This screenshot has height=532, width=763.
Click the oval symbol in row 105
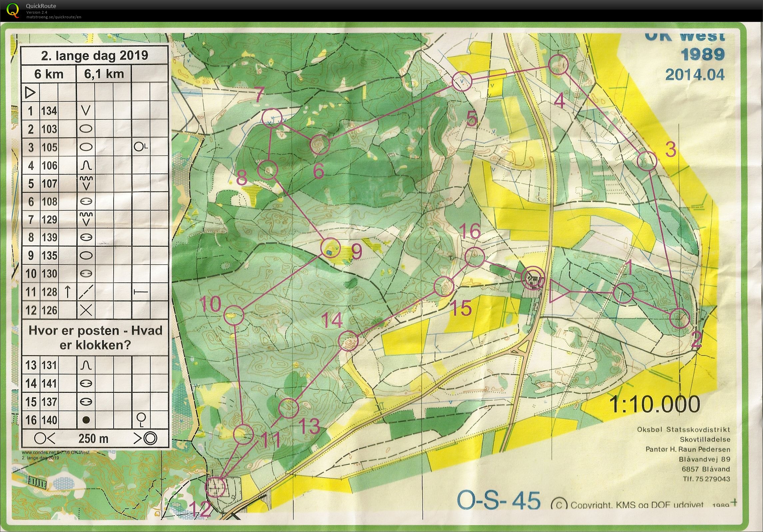click(86, 147)
